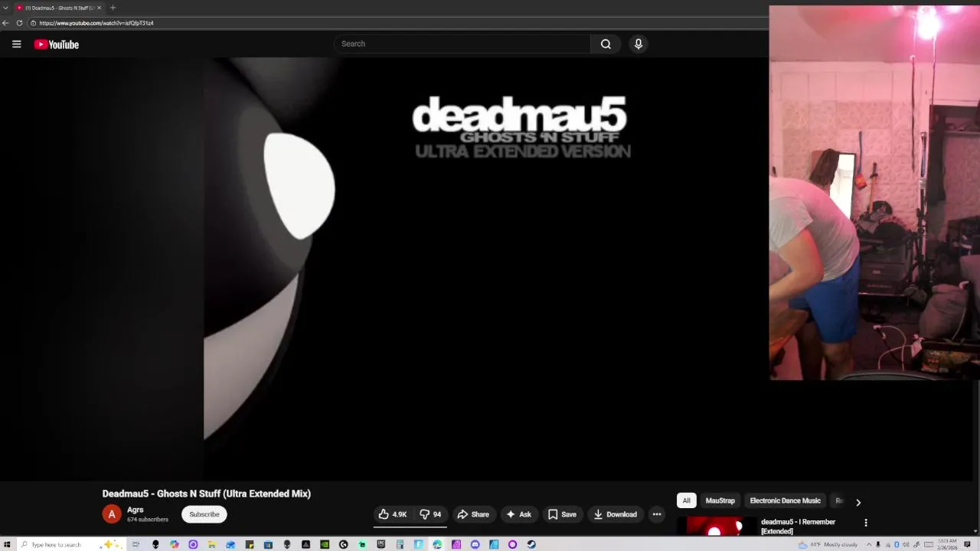Image resolution: width=980 pixels, height=551 pixels.
Task: Open NVIDIA app from the taskbar
Action: (x=325, y=544)
